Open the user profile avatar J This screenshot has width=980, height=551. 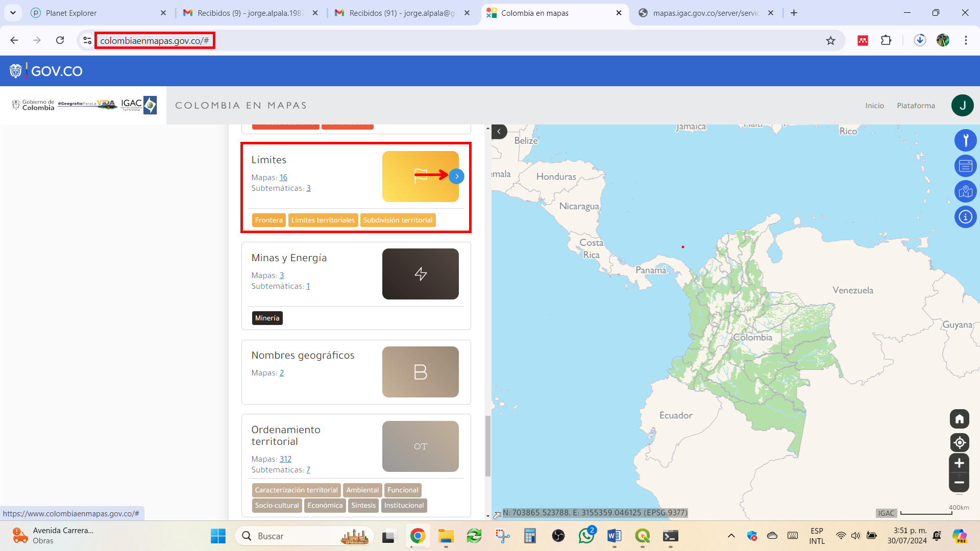click(x=962, y=106)
